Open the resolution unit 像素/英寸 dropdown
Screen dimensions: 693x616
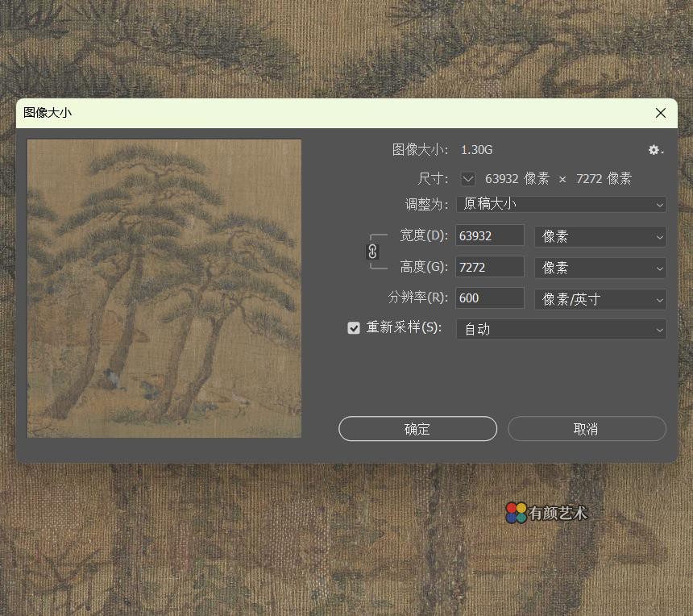600,299
